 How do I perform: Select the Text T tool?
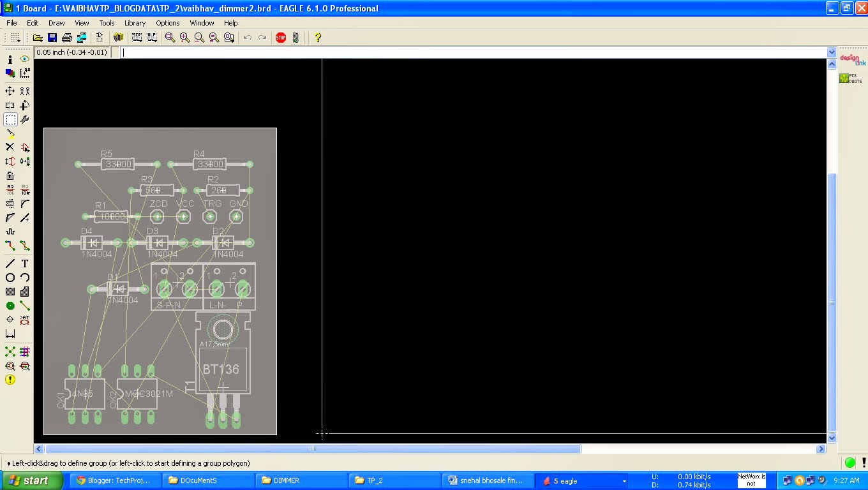tap(25, 264)
